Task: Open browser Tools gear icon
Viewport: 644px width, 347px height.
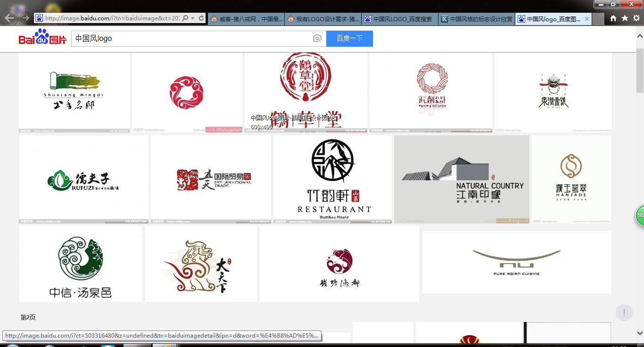Action: pos(636,18)
